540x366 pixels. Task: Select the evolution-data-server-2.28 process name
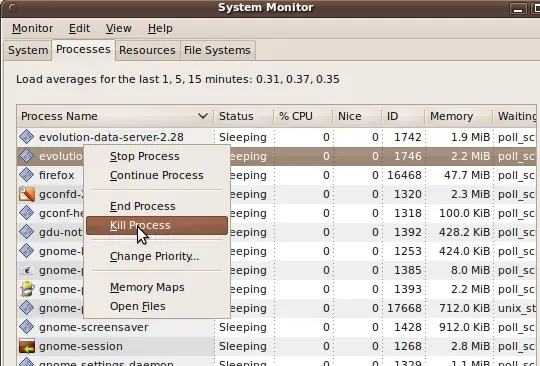(111, 137)
